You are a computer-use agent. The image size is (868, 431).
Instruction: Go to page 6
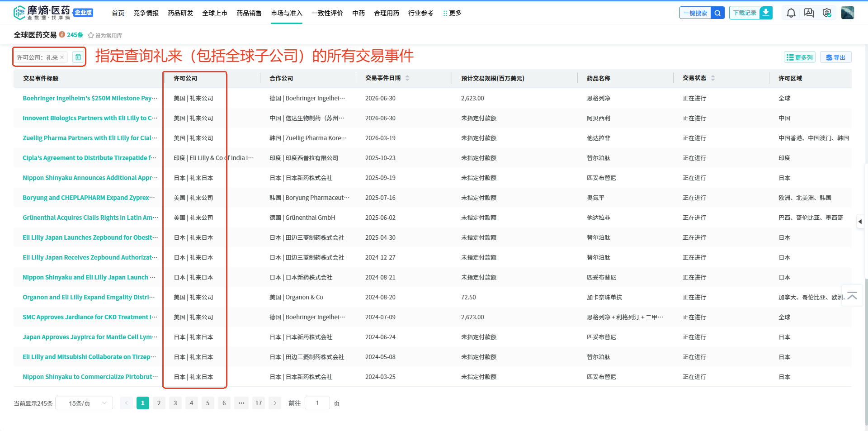coord(224,403)
